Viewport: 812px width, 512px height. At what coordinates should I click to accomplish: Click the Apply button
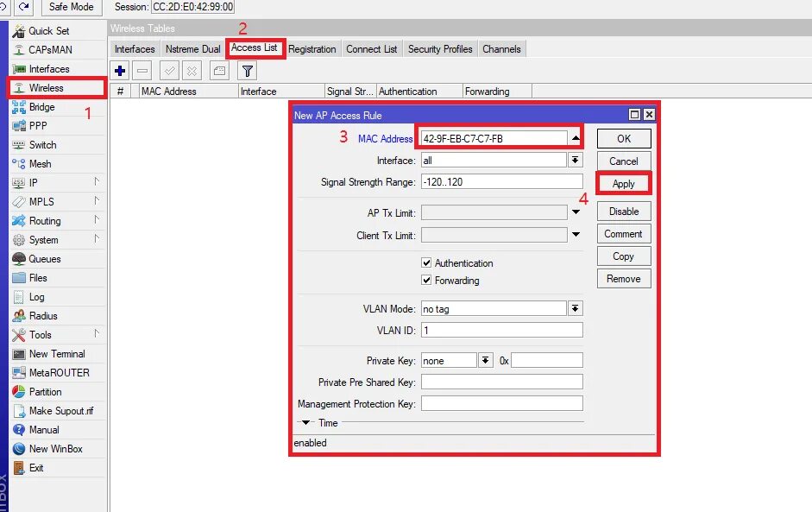coord(624,184)
